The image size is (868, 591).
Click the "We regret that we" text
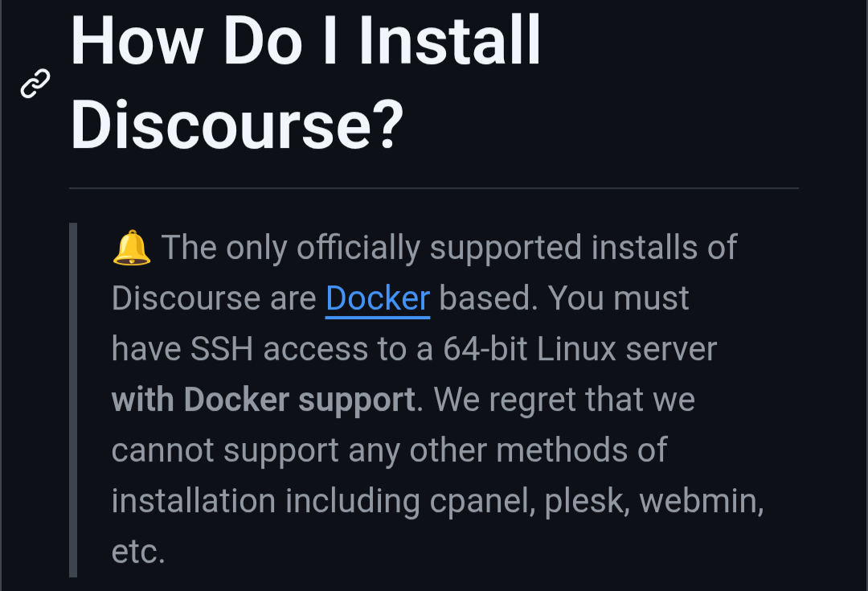click(566, 400)
